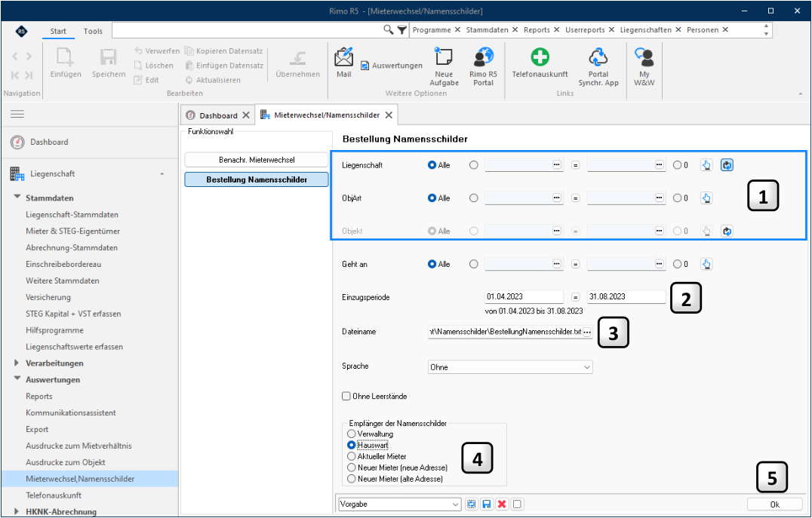Click the Einzugsperiode start date field
The image size is (812, 518).
(524, 297)
